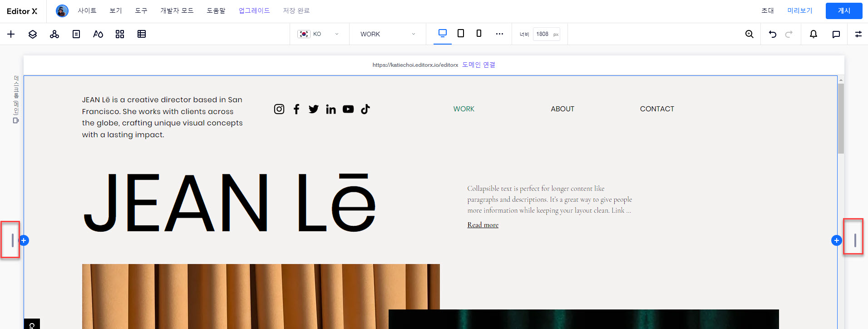Viewport: 868px width, 329px height.
Task: Select the desktop breakpoint icon
Action: pyautogui.click(x=443, y=33)
